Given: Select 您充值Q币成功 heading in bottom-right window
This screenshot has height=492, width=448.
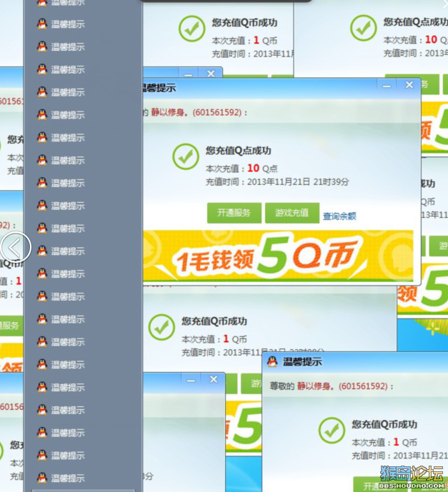Looking at the screenshot, I should [384, 425].
